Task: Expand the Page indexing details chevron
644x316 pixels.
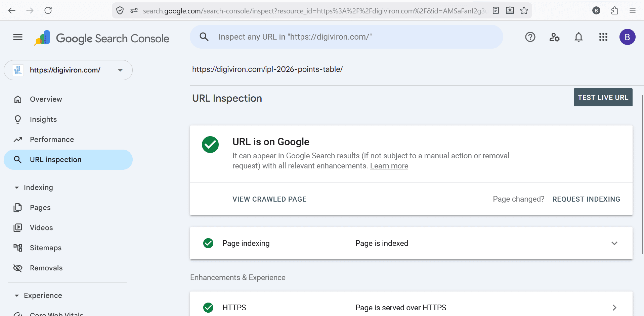Action: [614, 243]
